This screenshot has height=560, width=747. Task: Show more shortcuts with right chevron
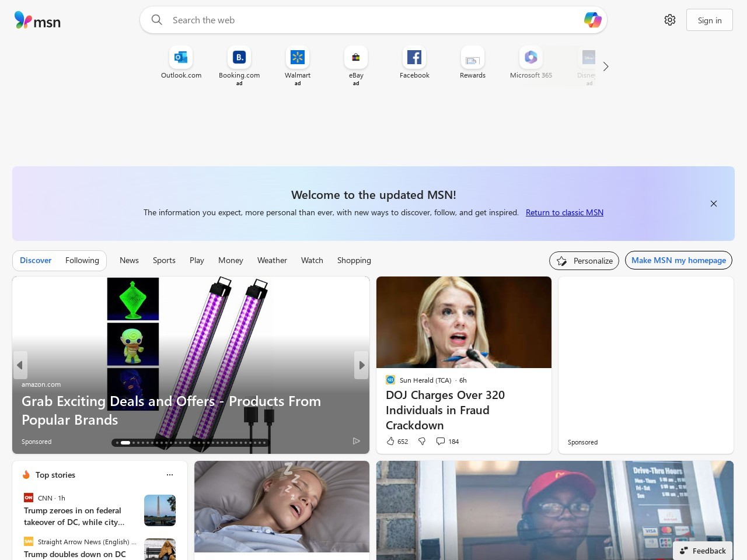pyautogui.click(x=606, y=66)
